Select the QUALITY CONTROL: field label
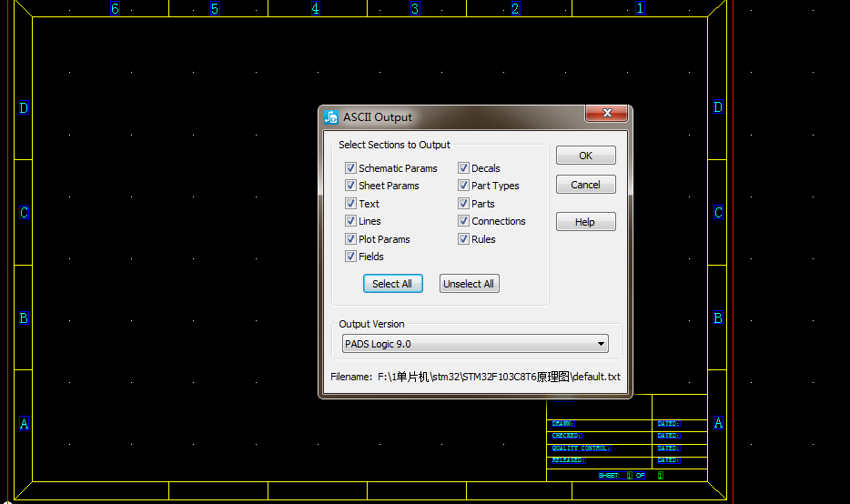The width and height of the screenshot is (850, 504). (x=582, y=449)
